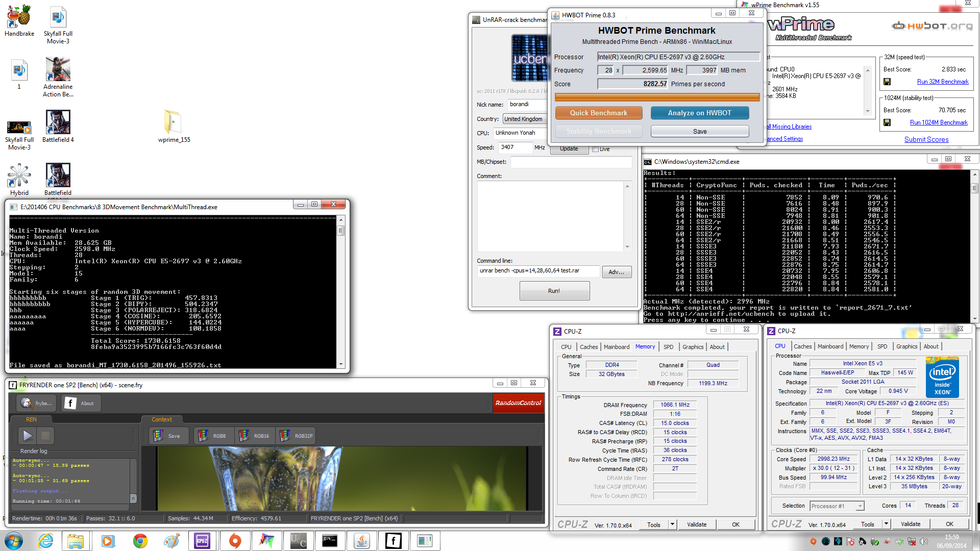The width and height of the screenshot is (980, 551).
Task: Click Submit Scores link in wPrime
Action: coord(926,139)
